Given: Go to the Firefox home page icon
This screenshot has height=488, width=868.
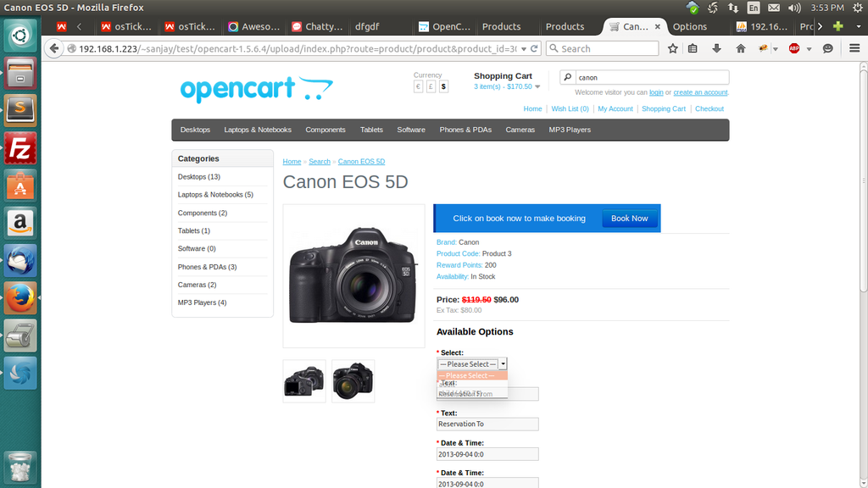Looking at the screenshot, I should click(741, 48).
